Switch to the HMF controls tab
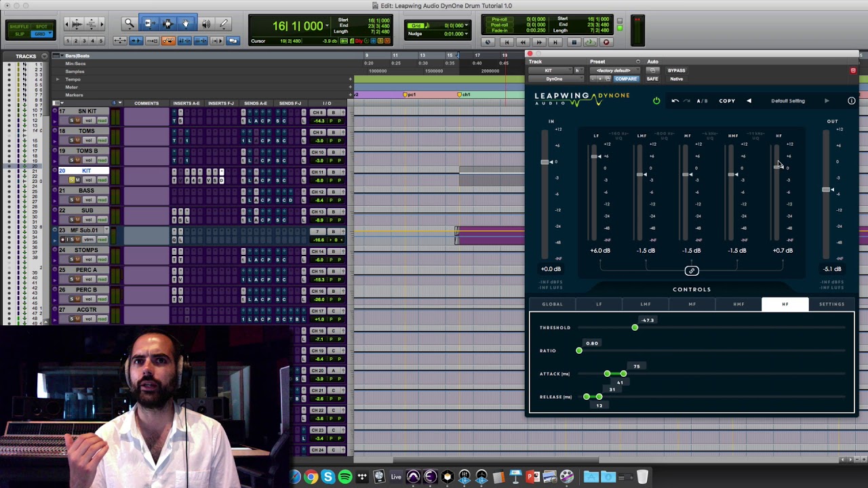This screenshot has width=868, height=488. pos(738,304)
